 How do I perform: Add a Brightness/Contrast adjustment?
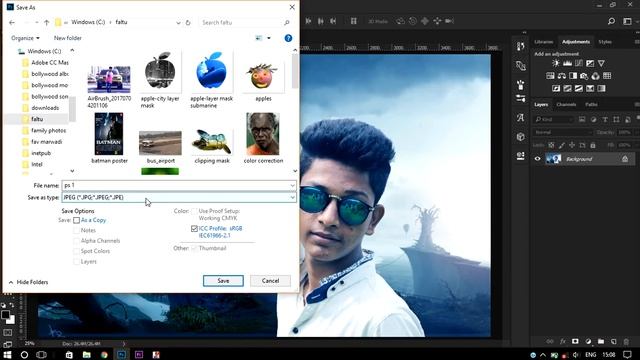pyautogui.click(x=556, y=63)
